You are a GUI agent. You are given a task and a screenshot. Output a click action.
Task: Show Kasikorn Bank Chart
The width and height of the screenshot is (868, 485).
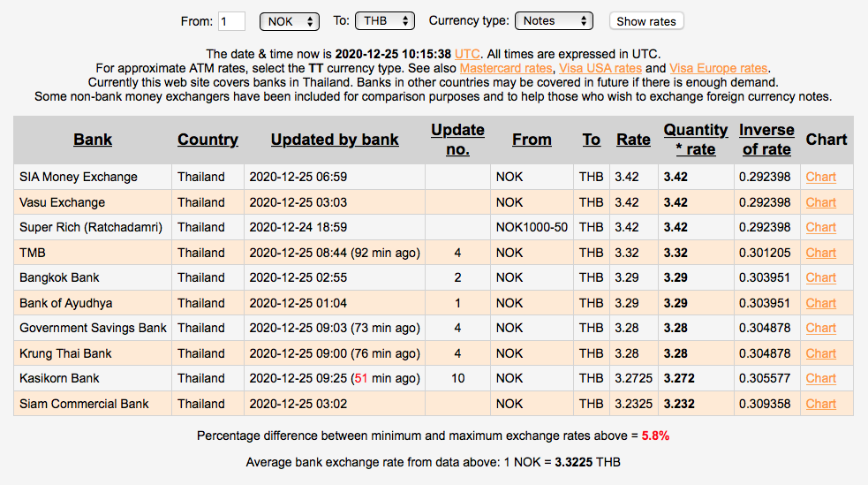820,378
